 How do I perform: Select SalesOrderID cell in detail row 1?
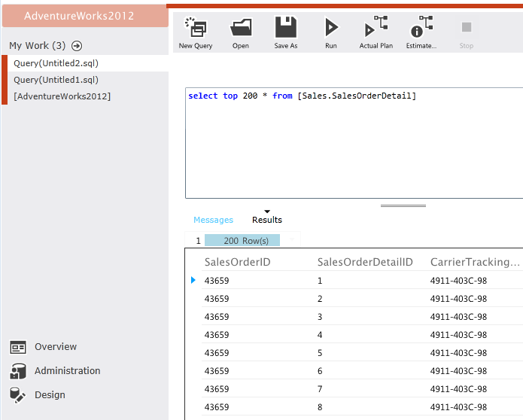pos(217,281)
